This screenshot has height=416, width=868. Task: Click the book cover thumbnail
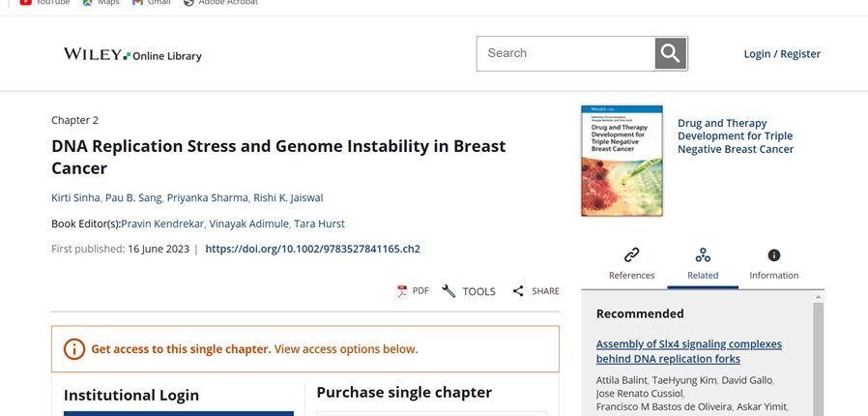coord(622,160)
